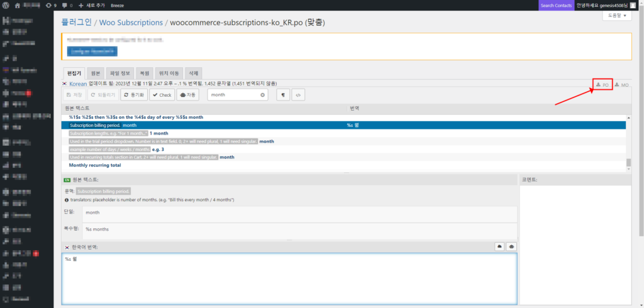The height and width of the screenshot is (308, 644).
Task: Click the '%s 월' translation cell
Action: coord(353,125)
